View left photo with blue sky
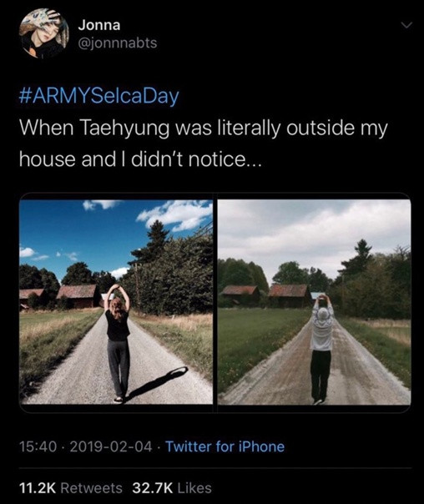 [x=116, y=302]
